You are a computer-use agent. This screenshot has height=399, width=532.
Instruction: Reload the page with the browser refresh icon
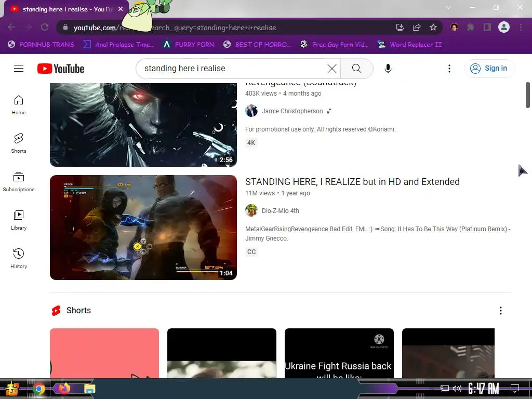coord(45,27)
